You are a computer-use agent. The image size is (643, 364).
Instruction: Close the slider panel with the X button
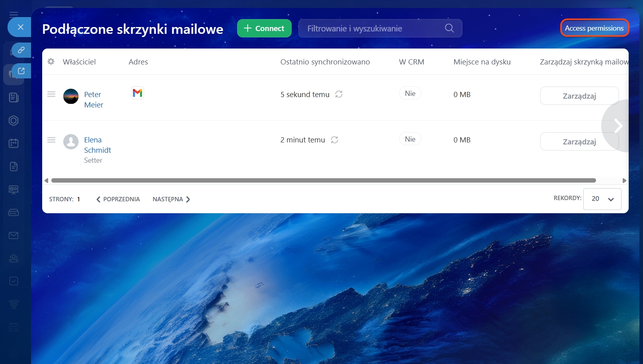(20, 27)
